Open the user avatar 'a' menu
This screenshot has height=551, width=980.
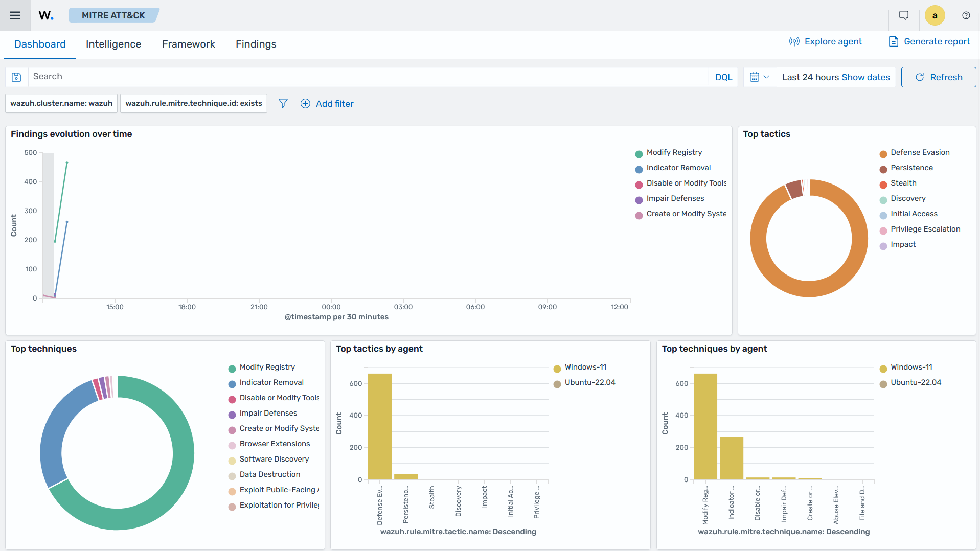935,15
